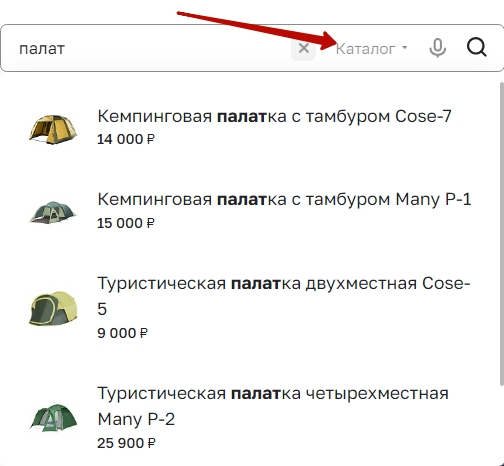This screenshot has width=504, height=466.
Task: Open green Many P-2 tent thumbnail
Action: click(x=53, y=418)
